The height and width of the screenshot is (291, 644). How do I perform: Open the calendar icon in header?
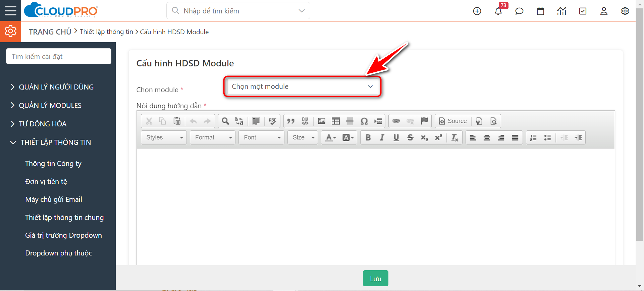point(540,11)
